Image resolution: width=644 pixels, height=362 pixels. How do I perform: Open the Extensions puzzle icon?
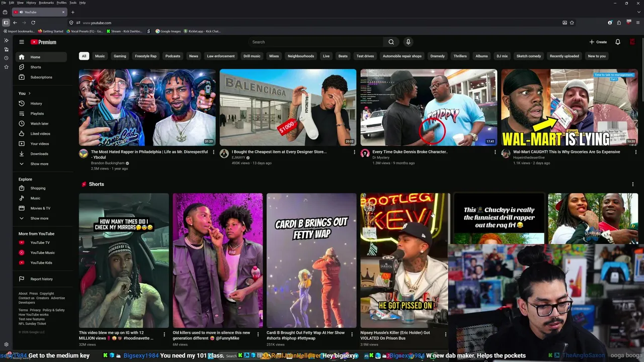619,23
